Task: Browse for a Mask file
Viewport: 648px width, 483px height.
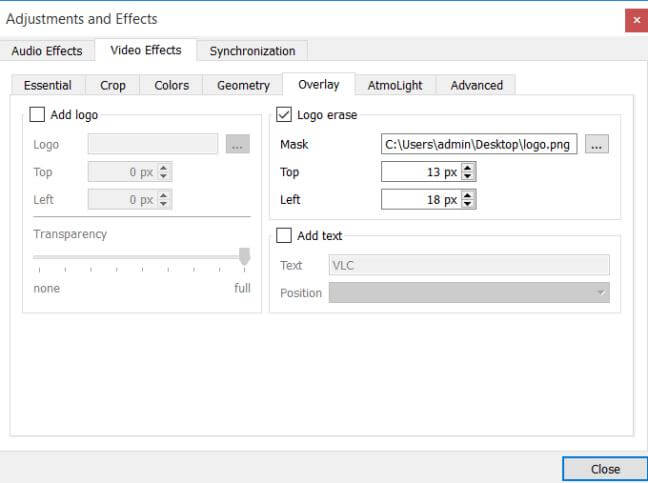Action: 596,144
